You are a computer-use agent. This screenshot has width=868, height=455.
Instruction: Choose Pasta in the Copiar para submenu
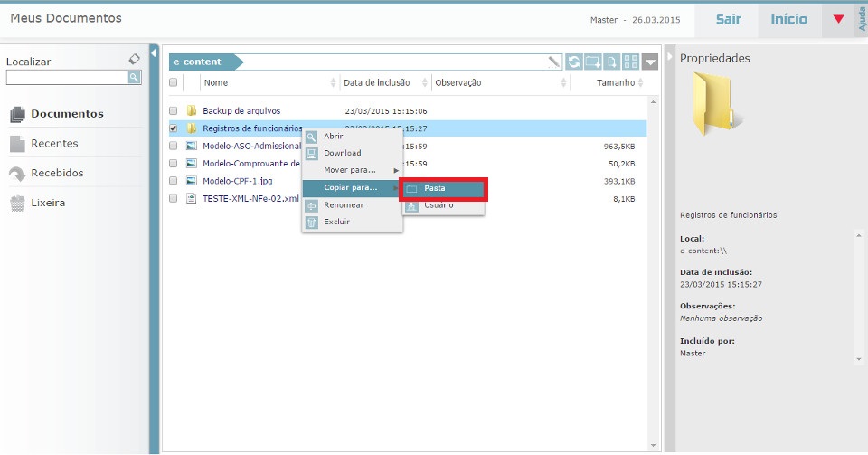click(443, 188)
